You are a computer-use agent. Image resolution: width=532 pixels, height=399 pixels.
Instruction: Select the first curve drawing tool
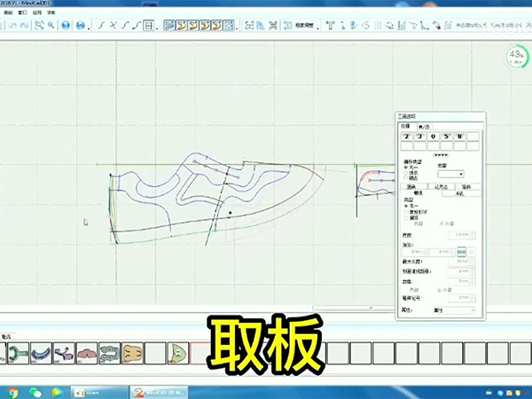coord(101,26)
